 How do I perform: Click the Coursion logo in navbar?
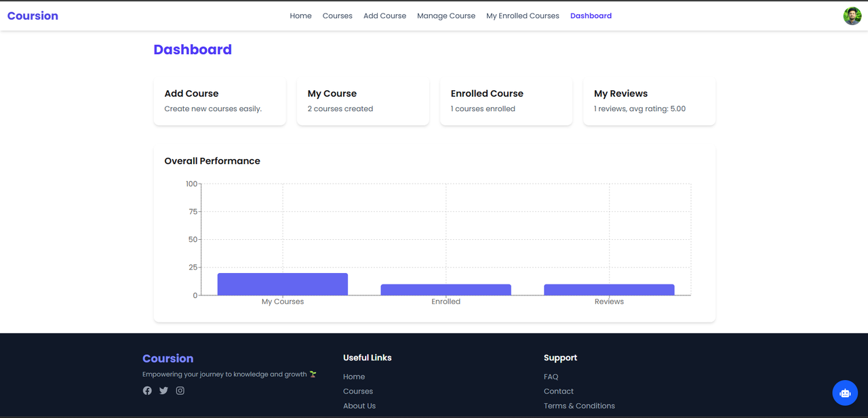click(33, 16)
